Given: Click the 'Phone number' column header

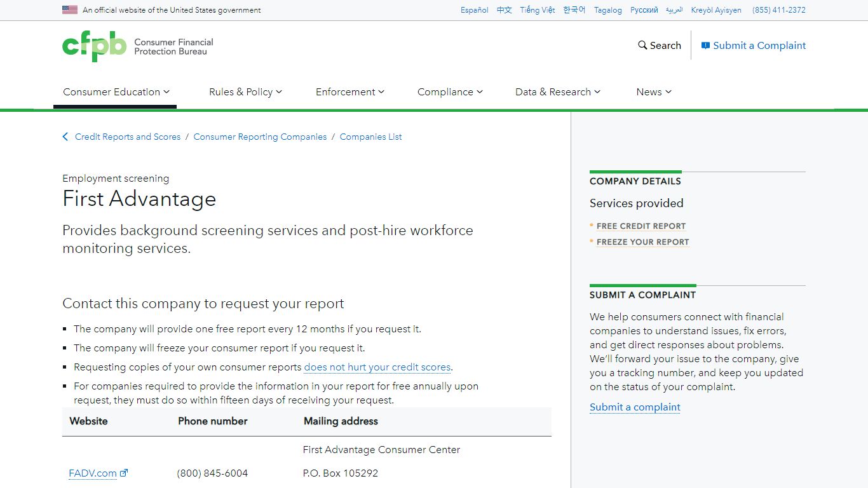Looking at the screenshot, I should [213, 421].
